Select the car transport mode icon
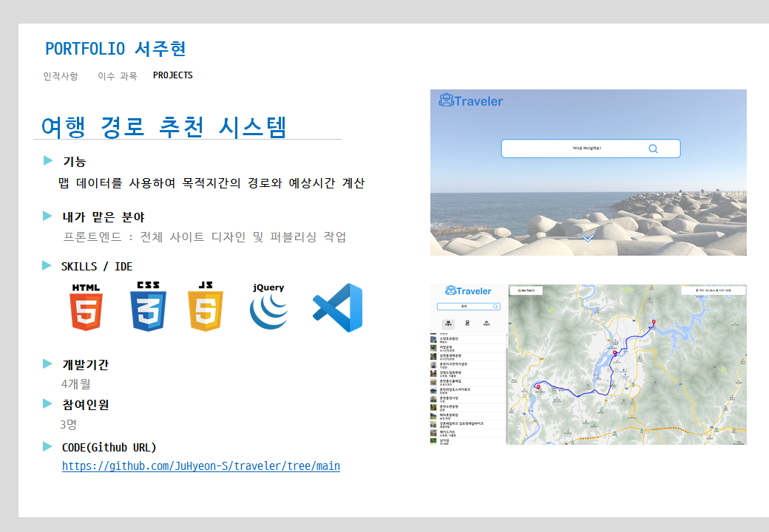The height and width of the screenshot is (532, 769). pyautogui.click(x=448, y=324)
